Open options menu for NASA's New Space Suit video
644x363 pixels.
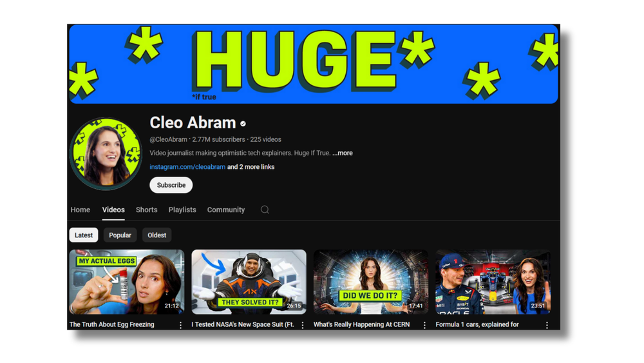coord(303,325)
